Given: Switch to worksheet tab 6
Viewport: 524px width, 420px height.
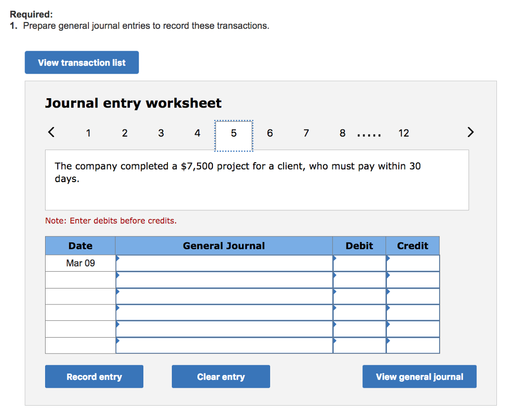Looking at the screenshot, I should [x=270, y=133].
